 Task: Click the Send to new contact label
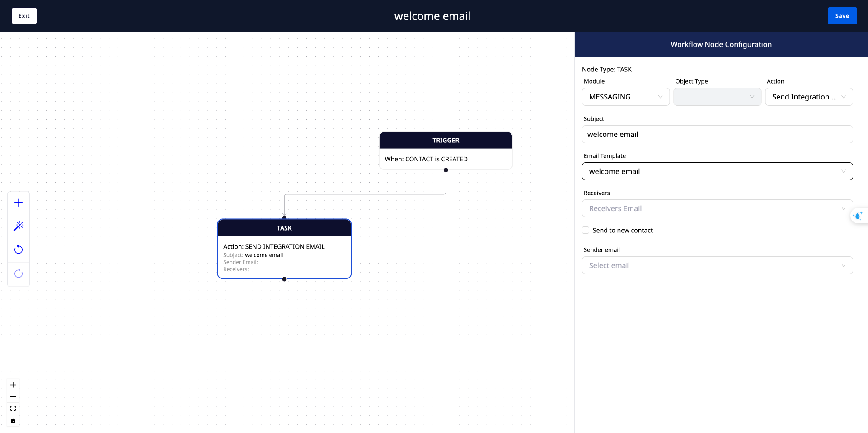tap(623, 230)
